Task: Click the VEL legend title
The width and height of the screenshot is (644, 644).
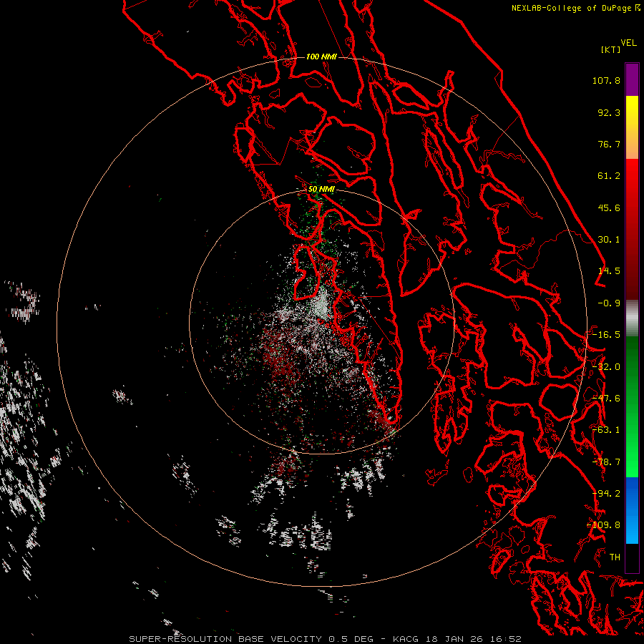Action: pyautogui.click(x=628, y=43)
